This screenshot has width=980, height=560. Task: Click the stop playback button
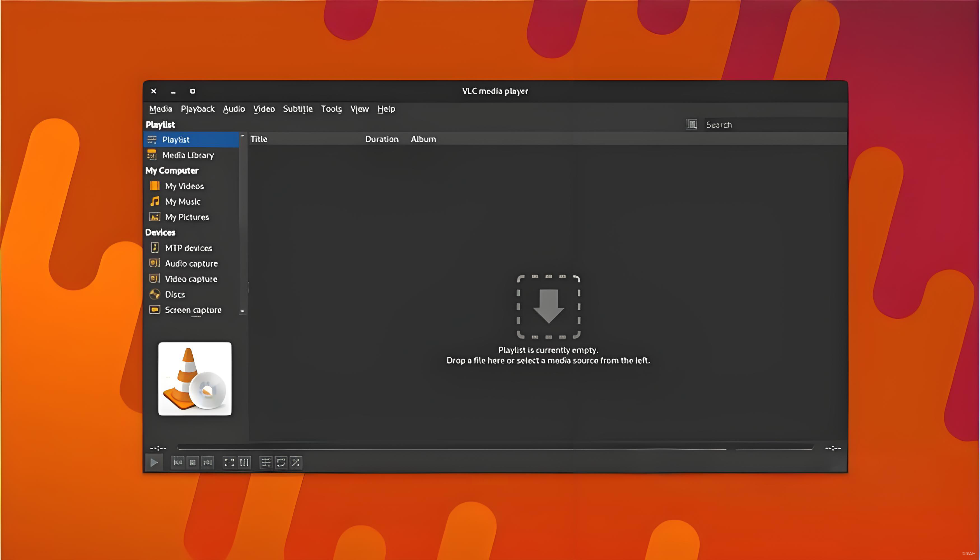point(193,462)
